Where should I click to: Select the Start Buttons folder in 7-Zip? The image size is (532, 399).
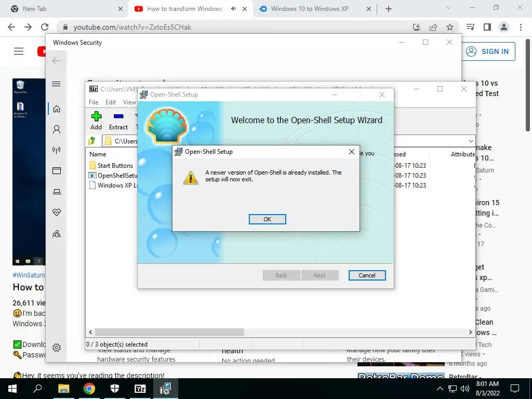(x=111, y=166)
